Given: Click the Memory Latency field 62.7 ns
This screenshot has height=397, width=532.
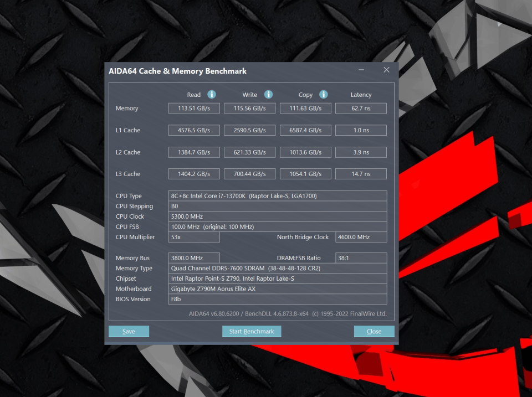Looking at the screenshot, I should coord(361,108).
